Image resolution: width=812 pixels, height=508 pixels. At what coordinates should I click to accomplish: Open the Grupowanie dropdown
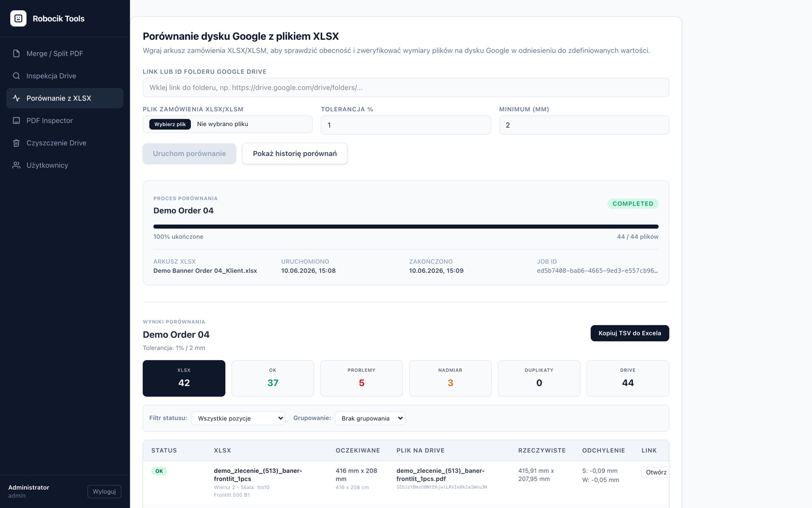click(x=370, y=418)
